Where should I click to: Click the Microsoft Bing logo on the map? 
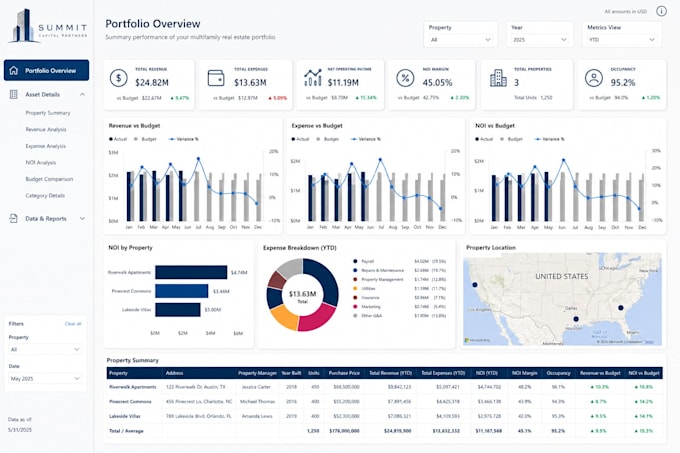point(477,340)
